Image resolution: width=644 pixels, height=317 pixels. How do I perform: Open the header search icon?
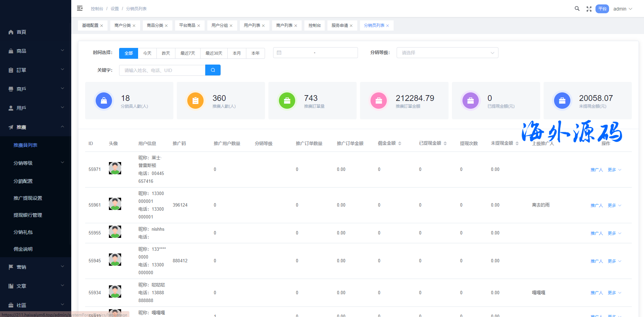click(577, 8)
